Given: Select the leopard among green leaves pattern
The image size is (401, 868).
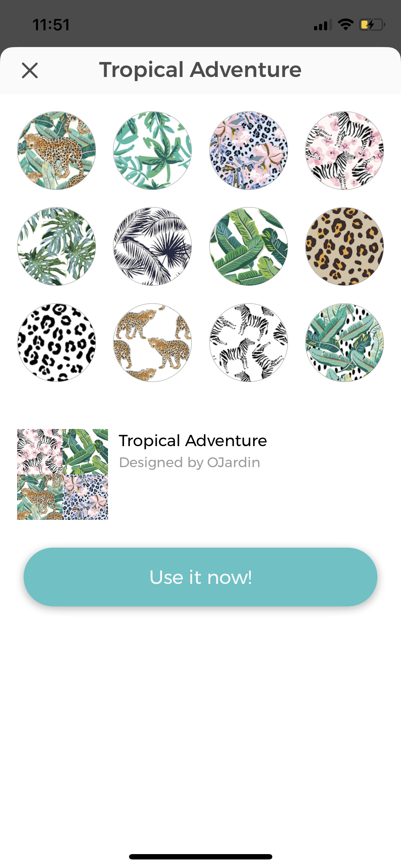Looking at the screenshot, I should [x=57, y=150].
